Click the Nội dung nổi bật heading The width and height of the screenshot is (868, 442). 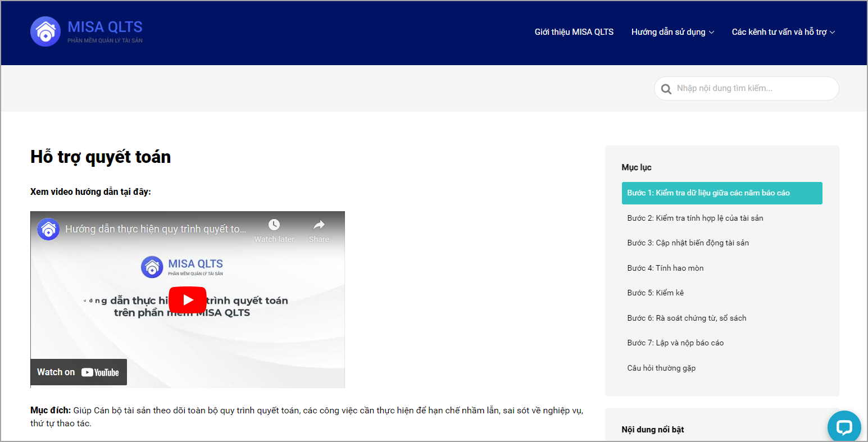[x=653, y=430]
